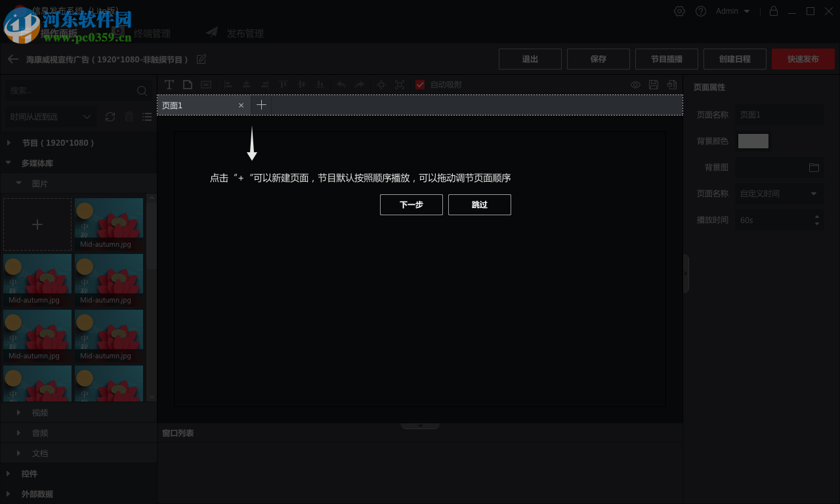
Task: Redo the last action using the redo arrow
Action: click(359, 85)
